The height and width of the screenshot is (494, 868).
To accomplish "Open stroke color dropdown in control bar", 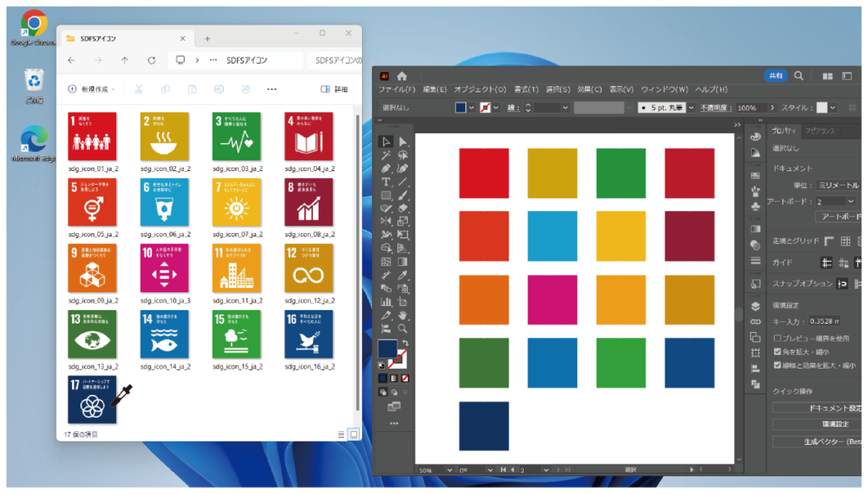I will 495,108.
